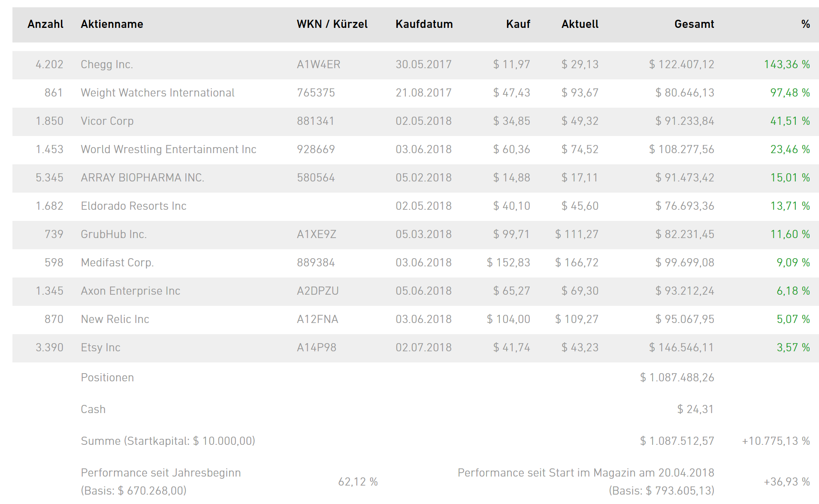Screen dimensions: 819x504
Task: Click ARRAY BIOPHARMA INC. stock name
Action: point(142,178)
